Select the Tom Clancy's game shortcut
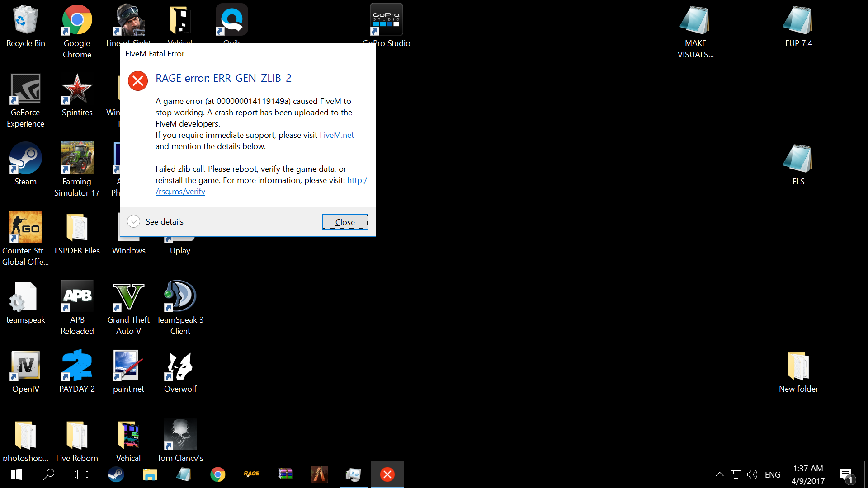This screenshot has height=488, width=868. point(180,441)
